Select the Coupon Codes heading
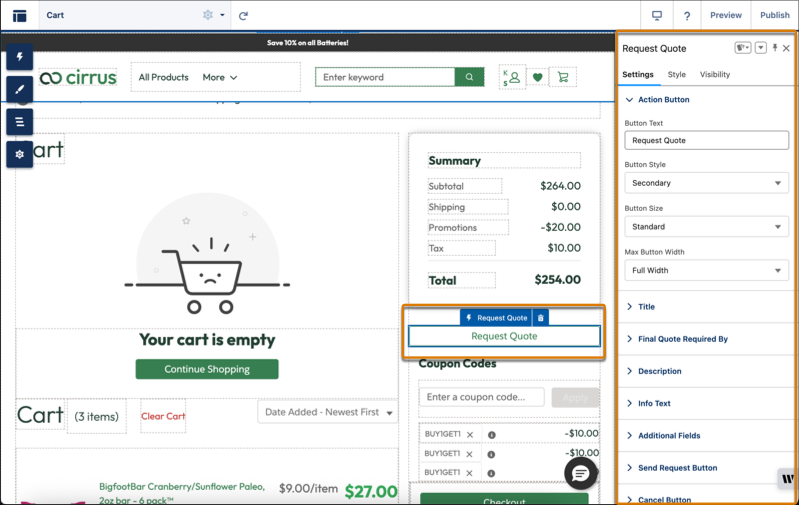Image resolution: width=799 pixels, height=505 pixels. tap(457, 364)
